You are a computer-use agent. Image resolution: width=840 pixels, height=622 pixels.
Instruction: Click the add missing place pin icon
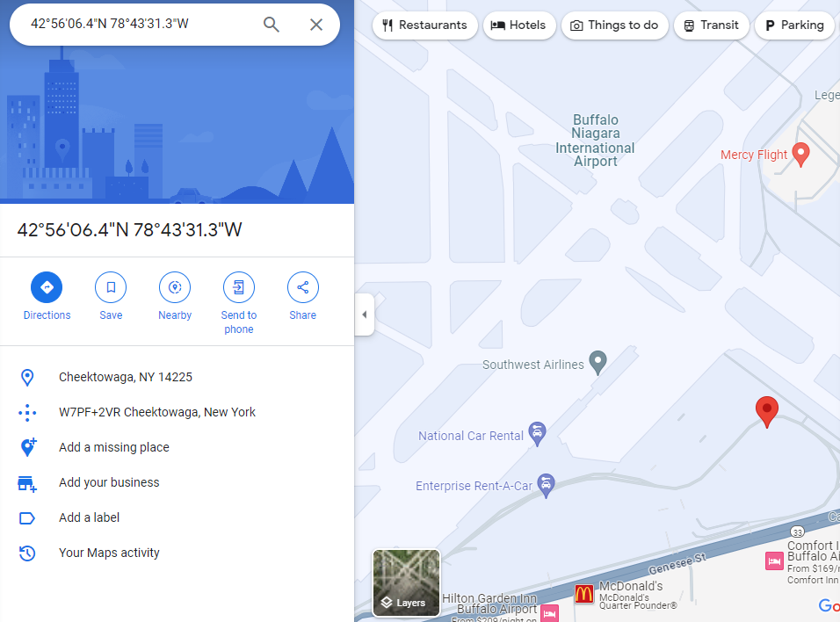pos(28,447)
